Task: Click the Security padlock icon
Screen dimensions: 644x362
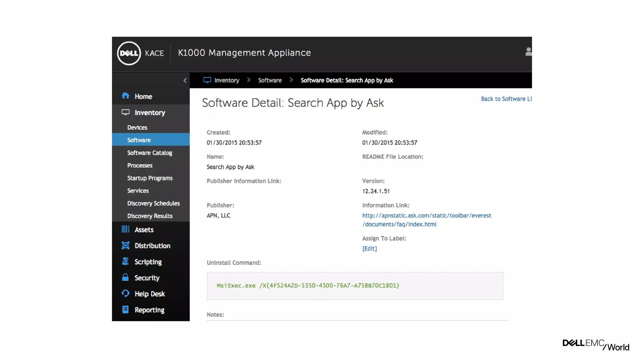Action: 125,277
